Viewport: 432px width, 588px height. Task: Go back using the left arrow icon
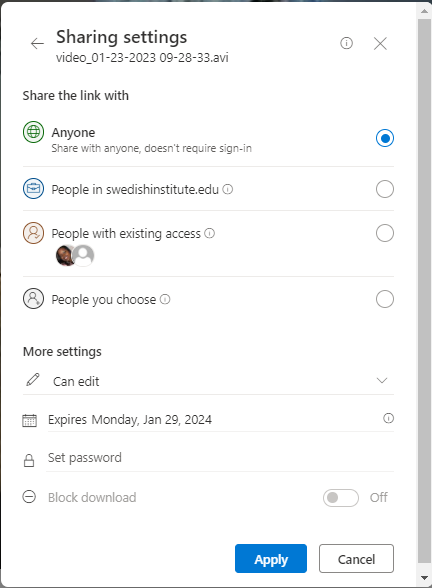[x=37, y=44]
